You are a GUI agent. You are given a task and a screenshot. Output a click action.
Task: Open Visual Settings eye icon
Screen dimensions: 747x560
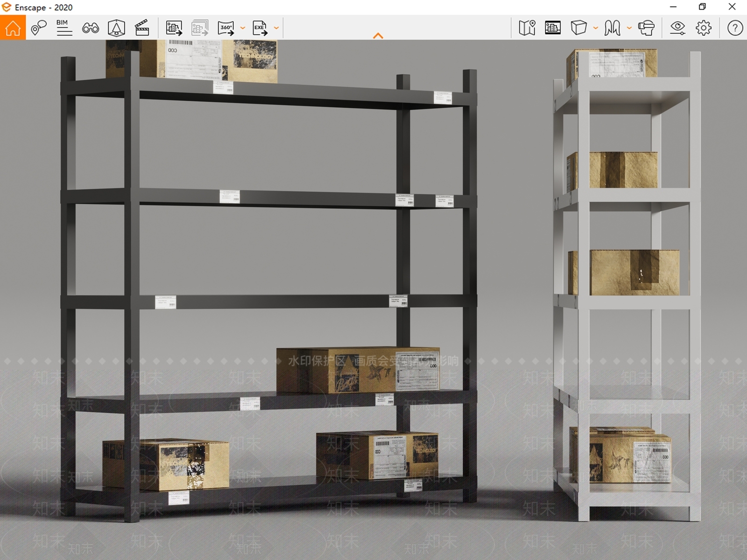tap(677, 28)
